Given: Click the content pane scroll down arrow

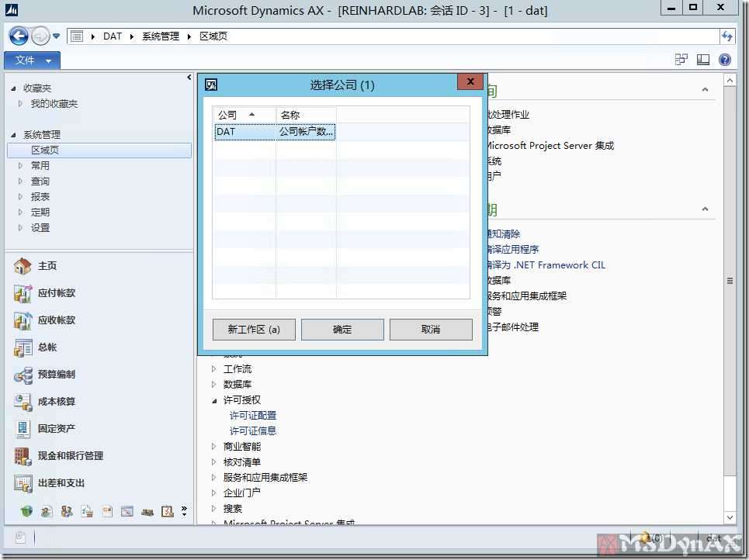Looking at the screenshot, I should point(730,517).
